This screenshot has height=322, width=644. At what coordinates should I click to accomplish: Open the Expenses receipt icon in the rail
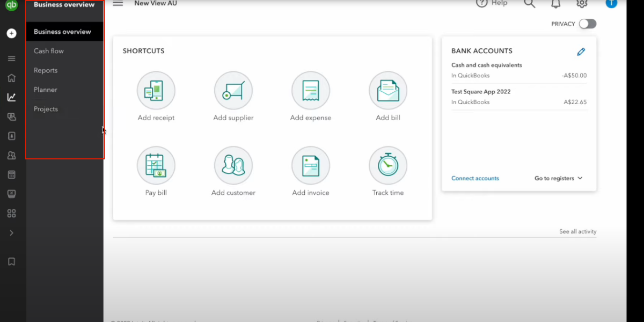(x=11, y=136)
